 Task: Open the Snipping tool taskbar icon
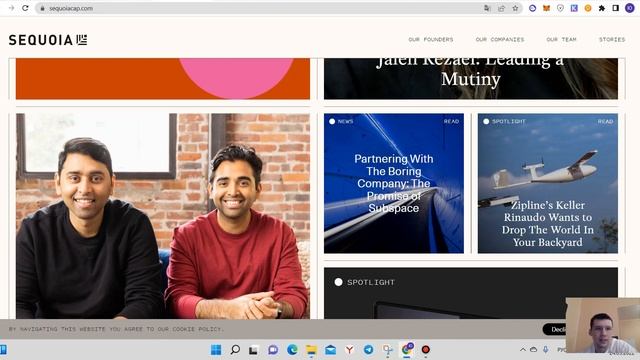(x=387, y=350)
